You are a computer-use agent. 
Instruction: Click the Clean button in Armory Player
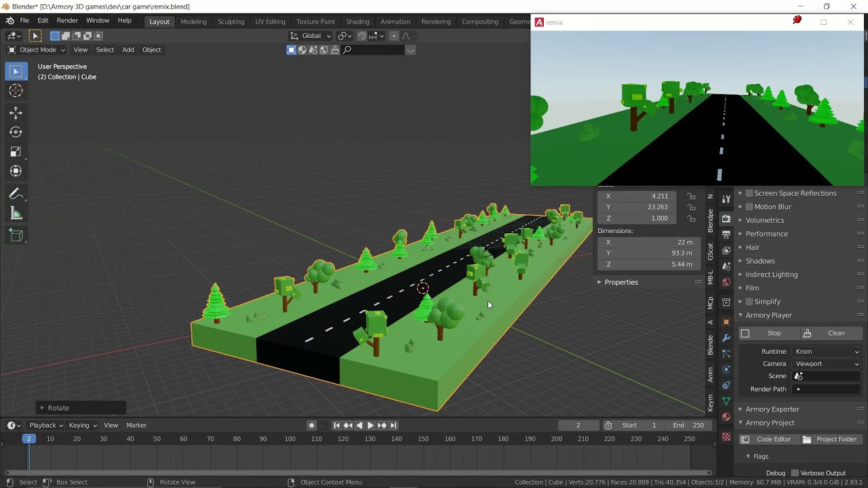pos(831,333)
